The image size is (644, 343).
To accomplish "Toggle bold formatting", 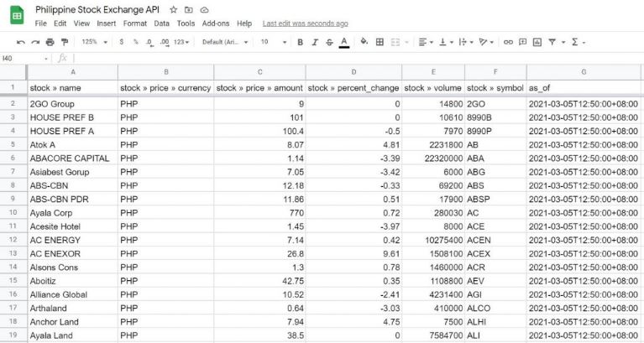I will tap(301, 42).
